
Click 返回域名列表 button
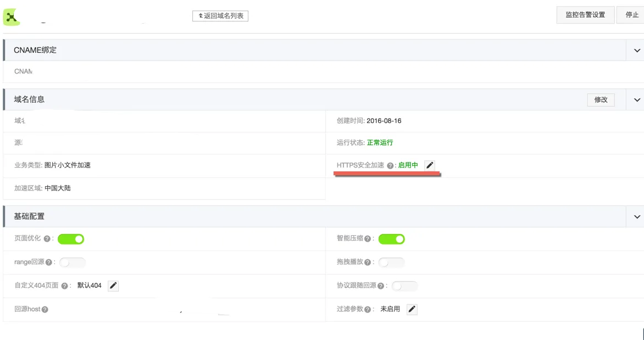pos(220,16)
